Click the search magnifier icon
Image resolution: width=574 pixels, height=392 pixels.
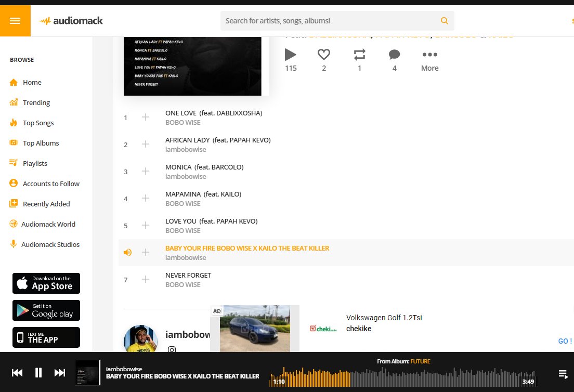click(444, 21)
